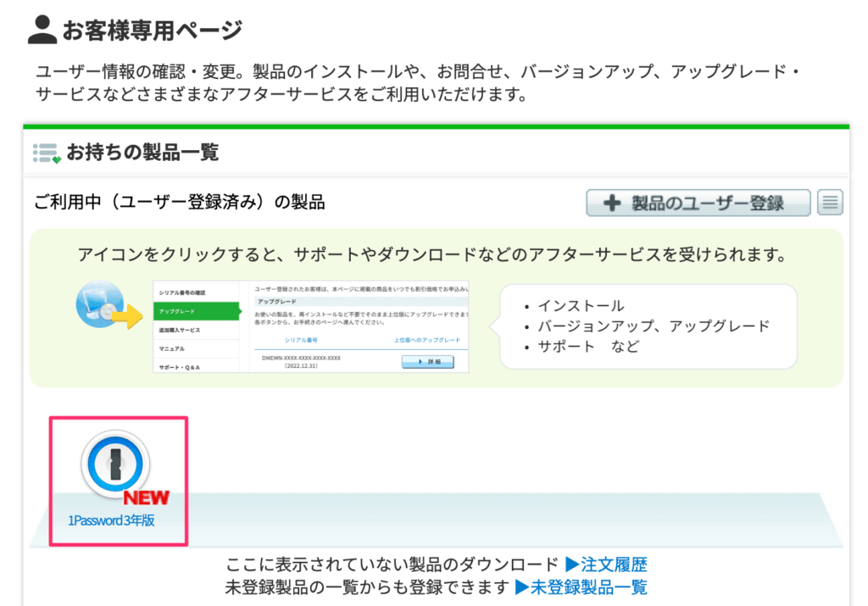Click the checklist icon beside お持ちの製品一覧
Viewport: 868px width, 606px height.
point(47,153)
